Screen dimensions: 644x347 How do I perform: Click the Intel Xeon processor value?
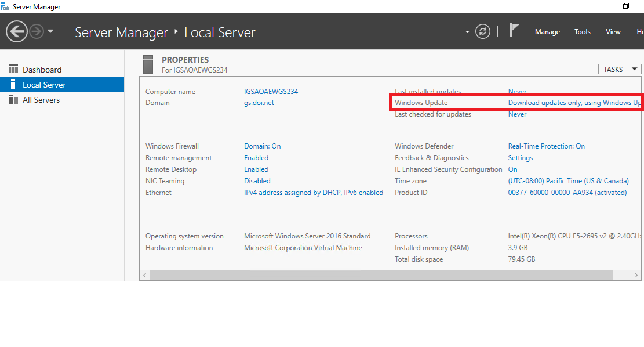(x=574, y=236)
